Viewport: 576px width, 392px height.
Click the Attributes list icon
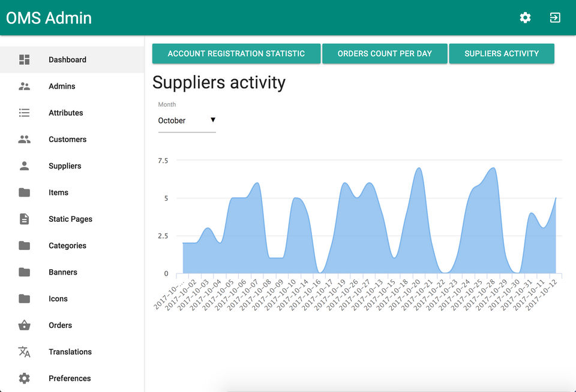pos(24,113)
